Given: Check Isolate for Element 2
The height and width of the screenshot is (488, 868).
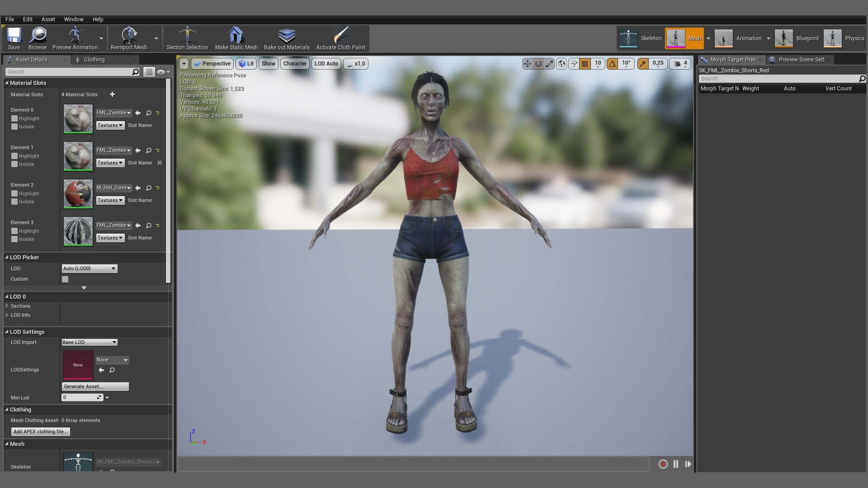Looking at the screenshot, I should (x=14, y=202).
